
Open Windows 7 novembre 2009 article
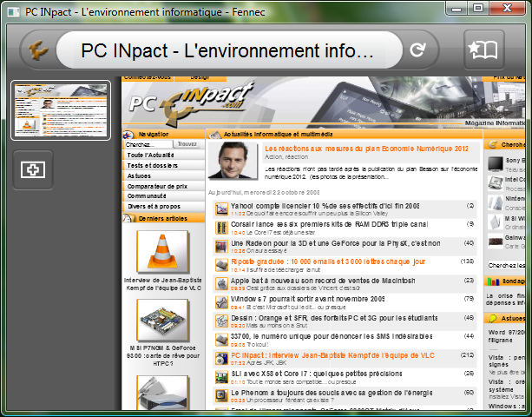307,299
